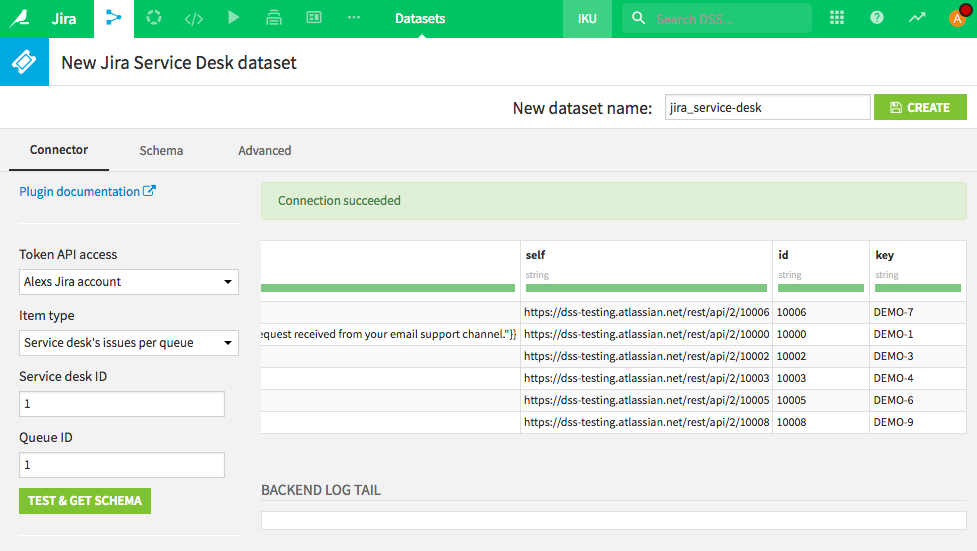The image size is (977, 551).
Task: Click the id cell 10000
Action: [x=821, y=334]
